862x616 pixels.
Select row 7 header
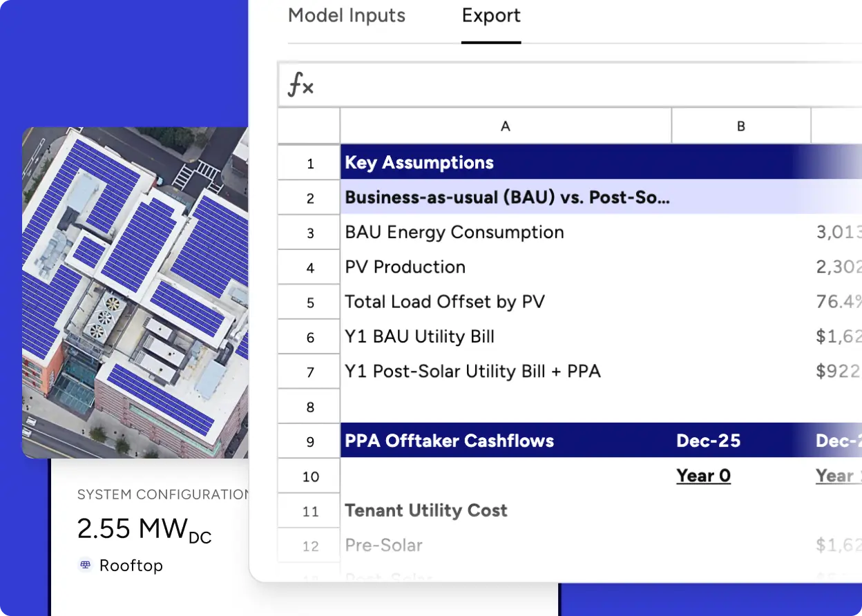pyautogui.click(x=309, y=372)
